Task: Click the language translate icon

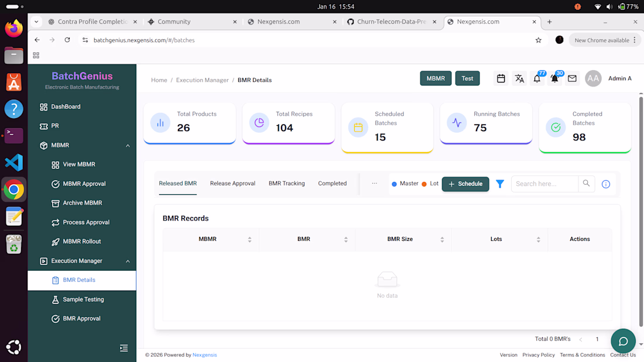Action: pos(519,78)
